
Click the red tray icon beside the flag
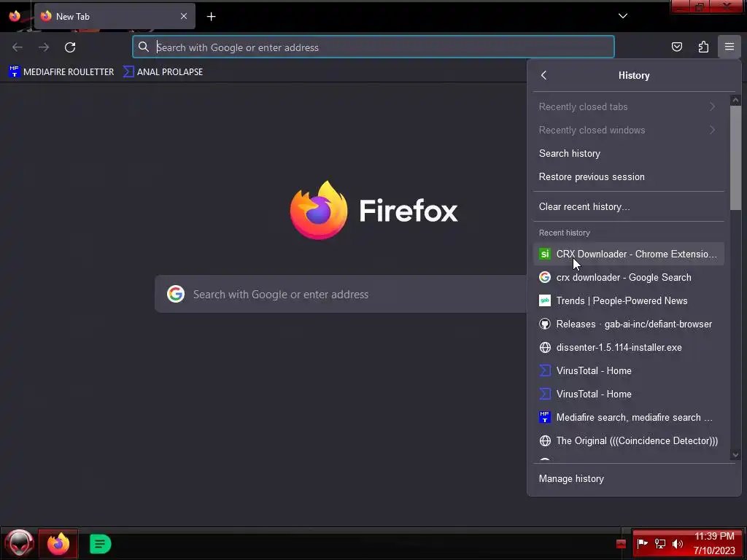coord(621,544)
